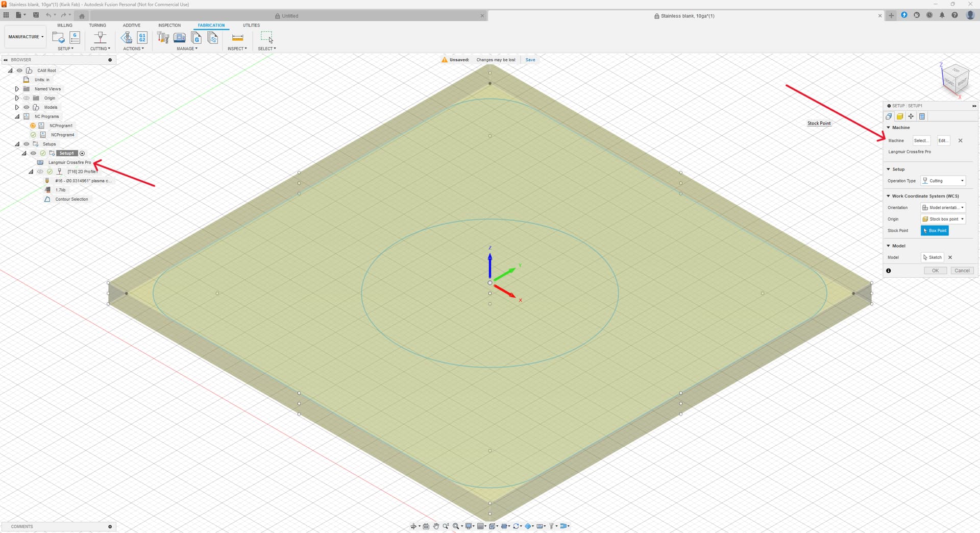
Task: Click the Box Point button
Action: [x=935, y=231]
